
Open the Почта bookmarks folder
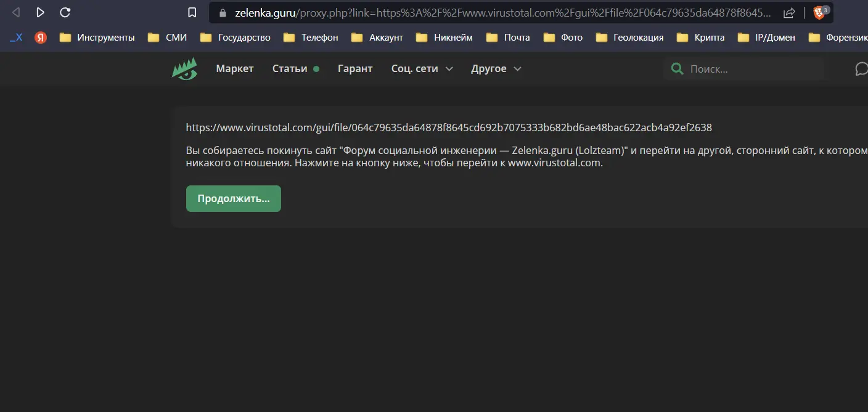(x=508, y=38)
